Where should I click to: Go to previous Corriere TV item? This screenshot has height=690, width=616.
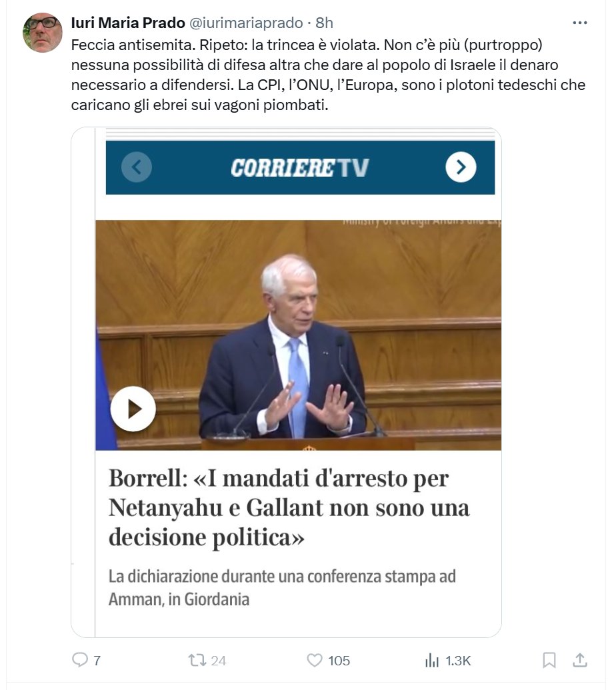pyautogui.click(x=137, y=167)
